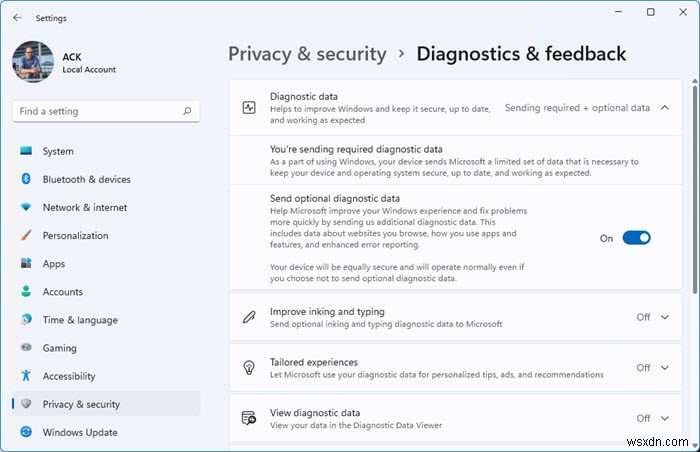The width and height of the screenshot is (700, 452).
Task: Click the Find a setting search box
Action: (95, 111)
